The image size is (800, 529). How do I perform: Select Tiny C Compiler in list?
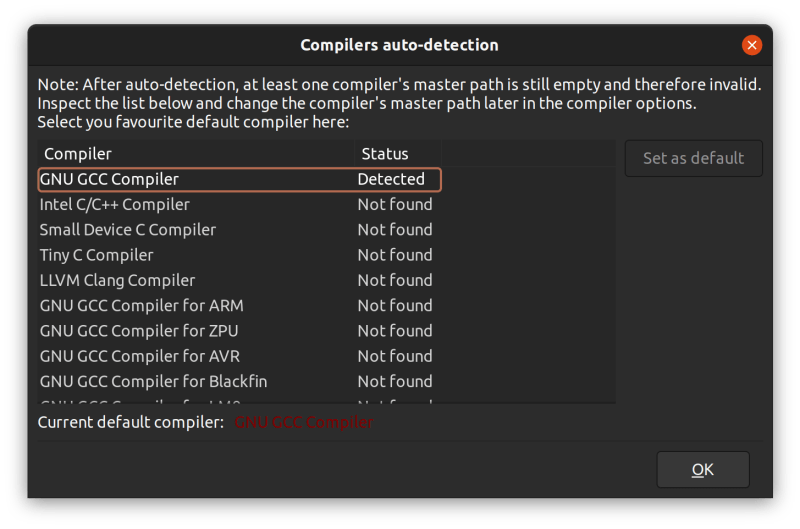click(x=96, y=255)
